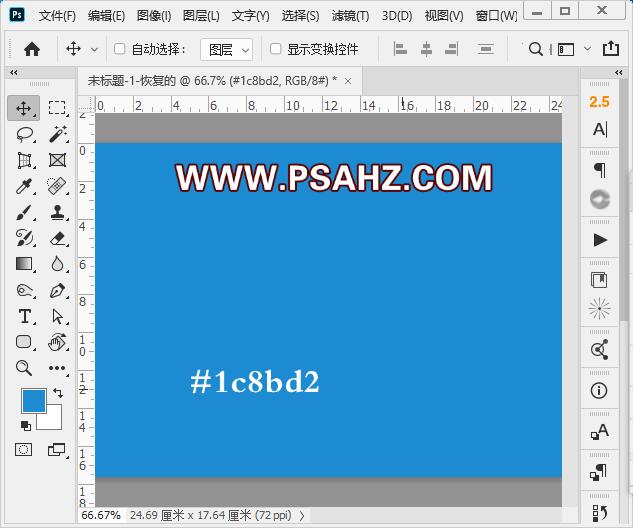This screenshot has height=528, width=633.
Task: Expand the status bar info arrow
Action: [302, 515]
